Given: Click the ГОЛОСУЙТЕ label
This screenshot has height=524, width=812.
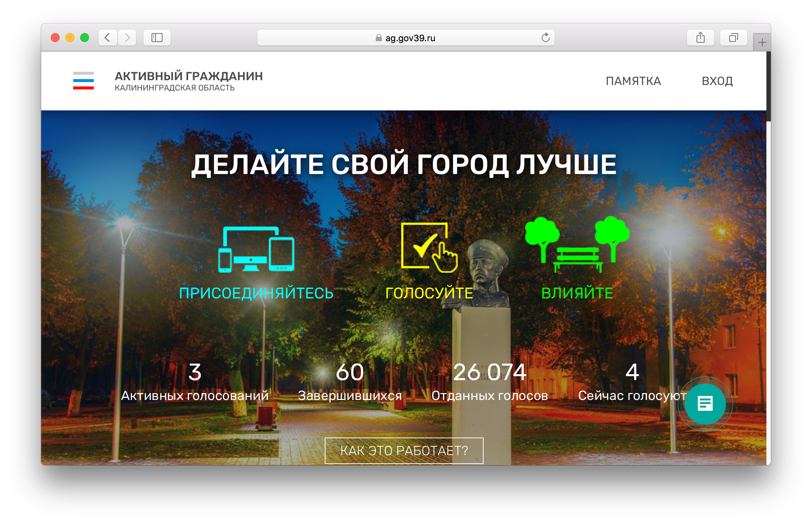Looking at the screenshot, I should pyautogui.click(x=429, y=293).
